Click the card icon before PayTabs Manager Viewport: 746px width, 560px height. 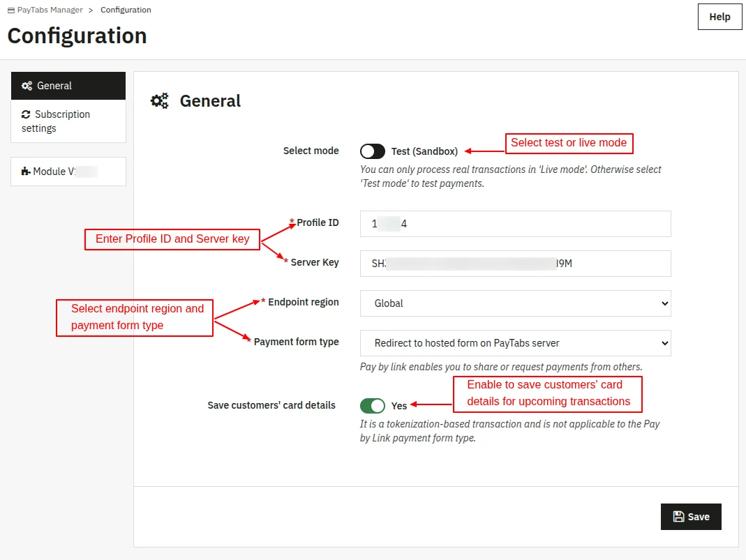tap(11, 10)
